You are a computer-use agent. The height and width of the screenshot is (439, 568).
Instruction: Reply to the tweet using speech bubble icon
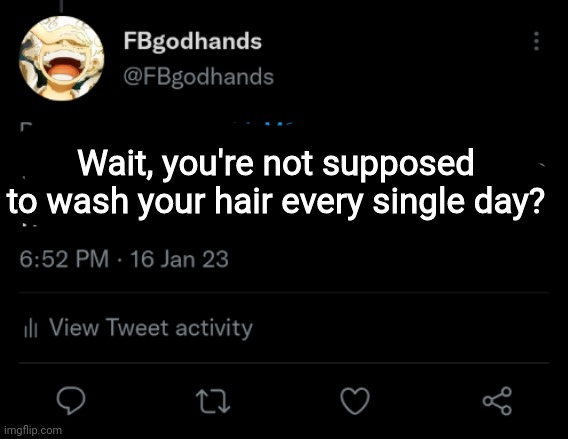click(x=71, y=400)
